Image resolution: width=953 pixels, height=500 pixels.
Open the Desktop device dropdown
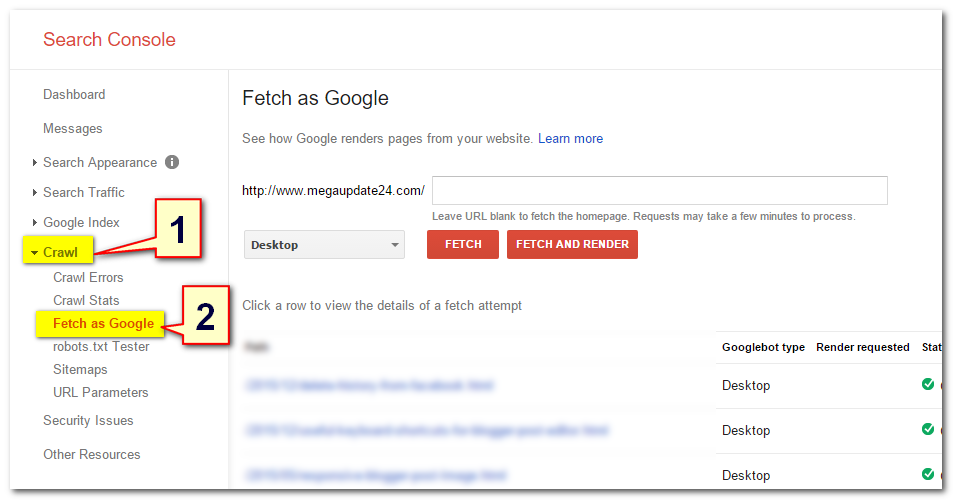pyautogui.click(x=324, y=245)
